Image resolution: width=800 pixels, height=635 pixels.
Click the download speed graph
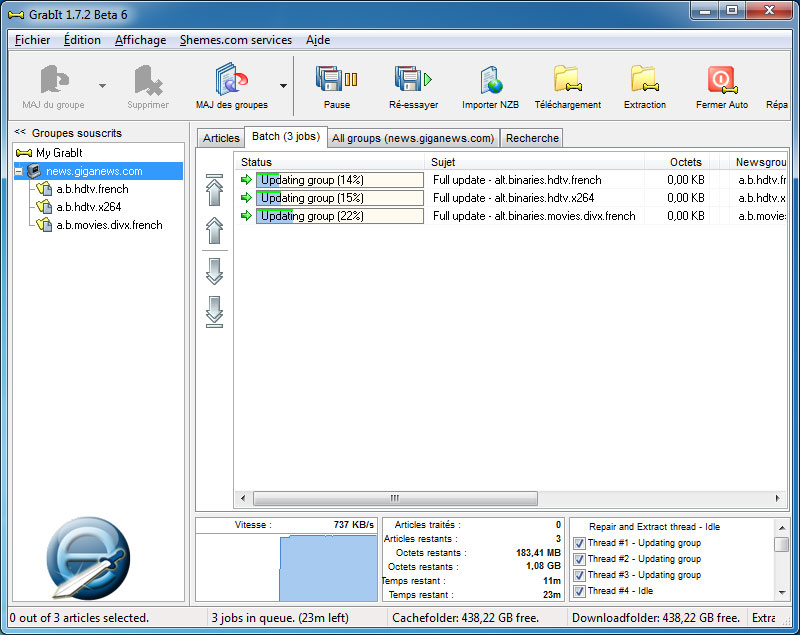pyautogui.click(x=287, y=567)
